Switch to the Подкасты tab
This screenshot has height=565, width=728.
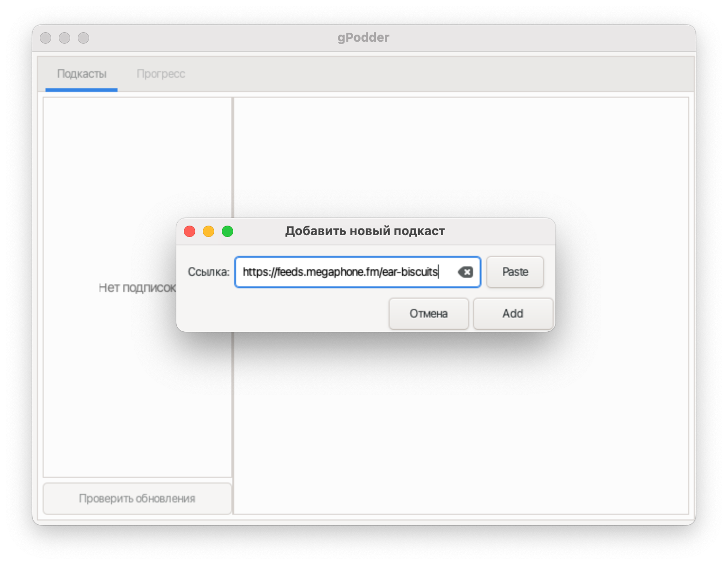[82, 74]
